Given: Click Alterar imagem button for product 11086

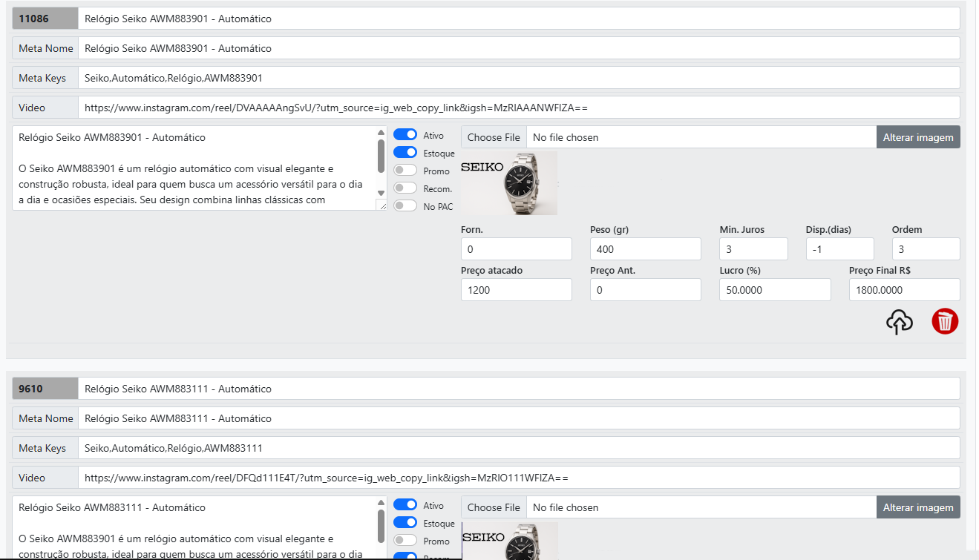Looking at the screenshot, I should (x=918, y=137).
